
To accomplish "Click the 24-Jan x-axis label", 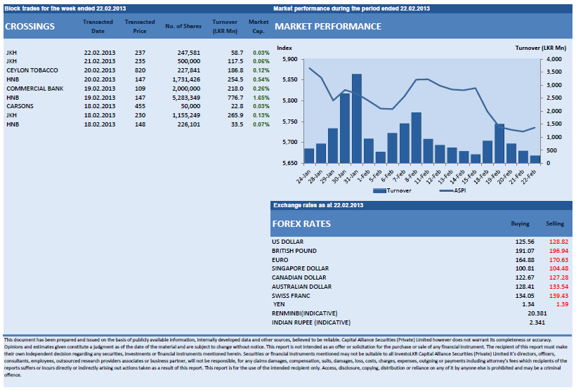I will [x=303, y=177].
